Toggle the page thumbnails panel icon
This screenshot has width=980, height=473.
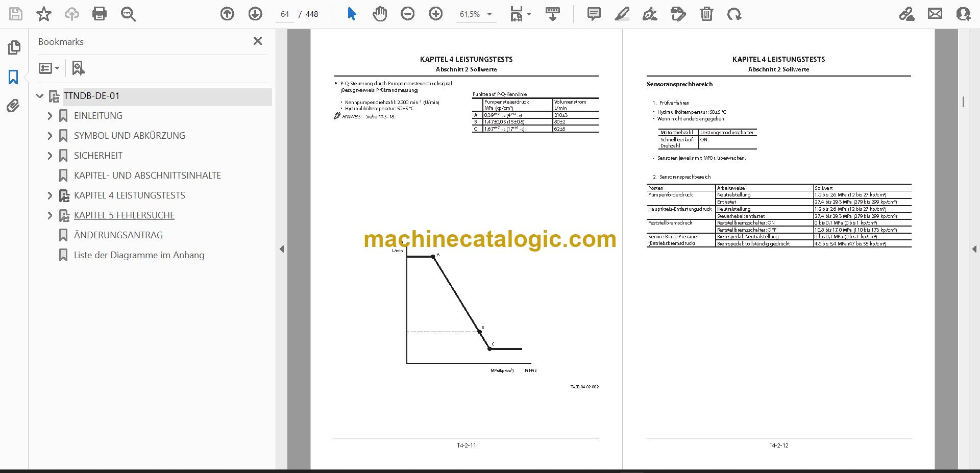point(14,47)
